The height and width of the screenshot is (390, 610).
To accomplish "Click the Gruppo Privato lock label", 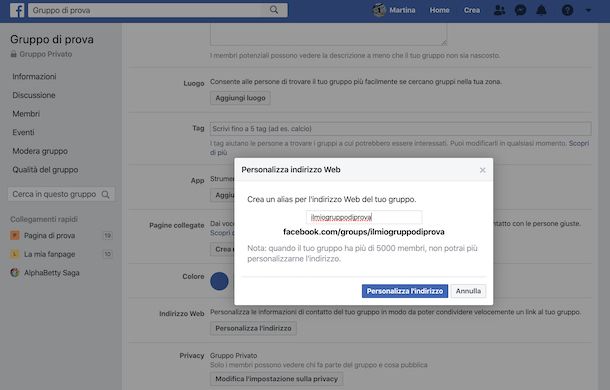I will pos(41,54).
